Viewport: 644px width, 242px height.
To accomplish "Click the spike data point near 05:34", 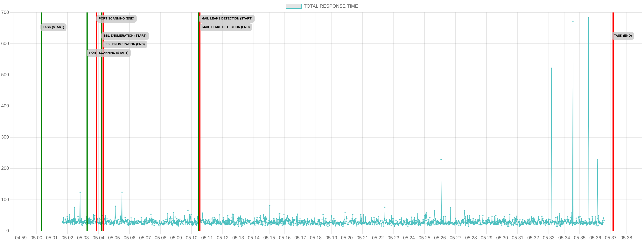I will point(573,21).
